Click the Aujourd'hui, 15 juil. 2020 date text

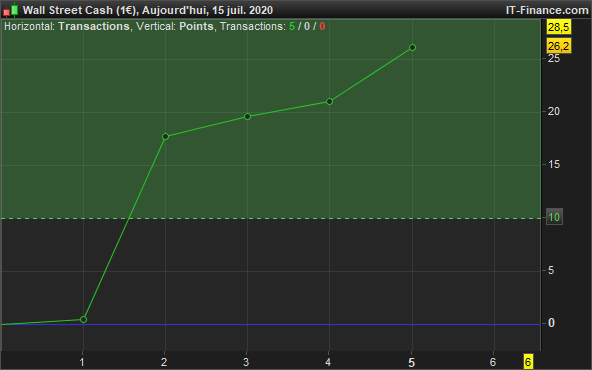point(207,10)
